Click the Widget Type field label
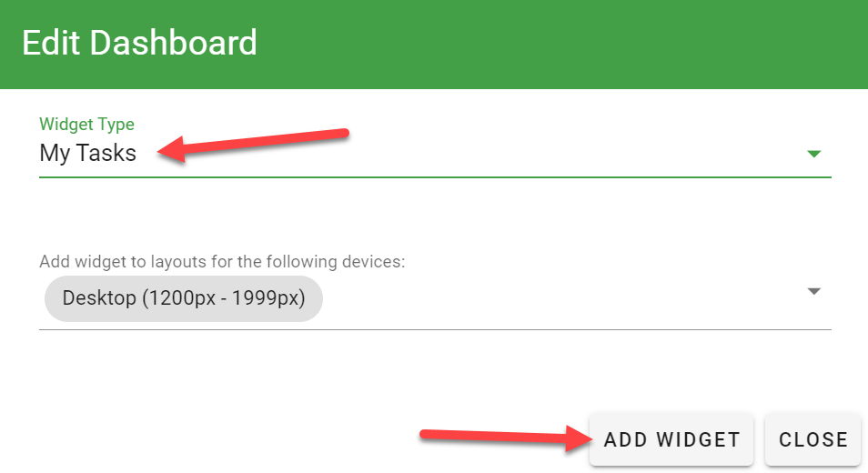The height and width of the screenshot is (473, 868). coord(86,125)
